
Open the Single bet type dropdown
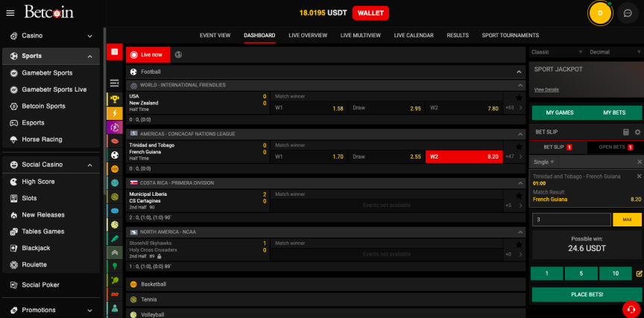click(x=544, y=162)
